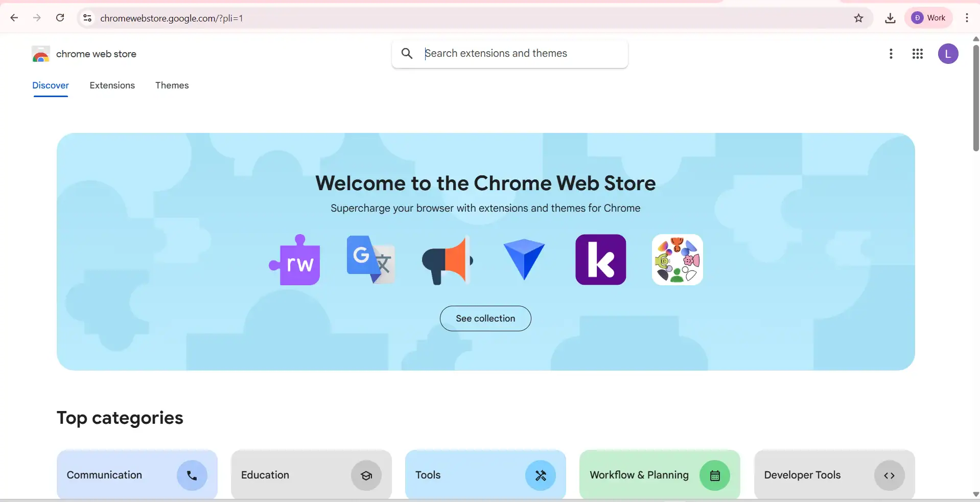Screen dimensions: 980x502
Task: Click the code brackets icon on Developer Tools
Action: 890,475
